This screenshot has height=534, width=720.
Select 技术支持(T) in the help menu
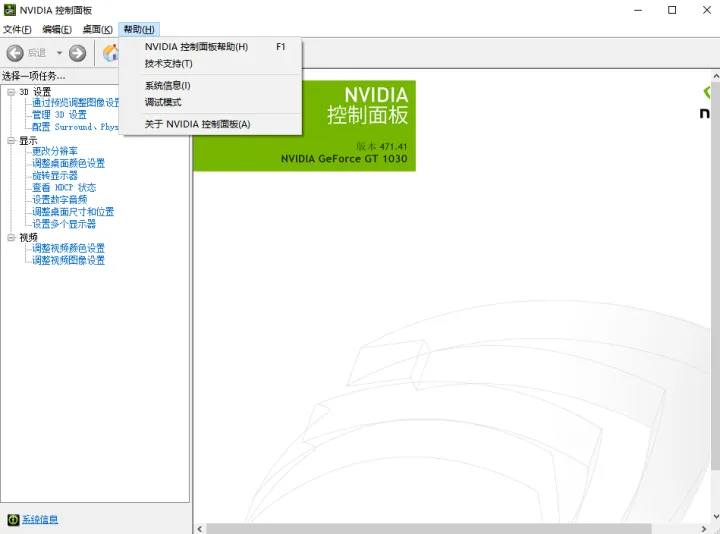pos(210,64)
